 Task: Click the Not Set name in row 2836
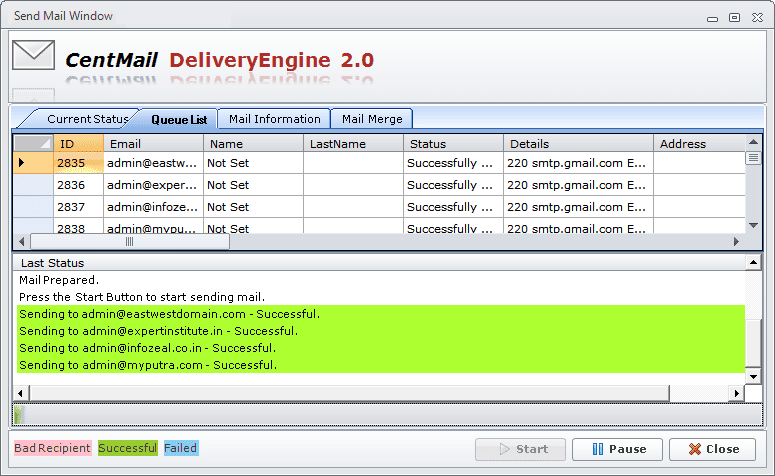(253, 185)
